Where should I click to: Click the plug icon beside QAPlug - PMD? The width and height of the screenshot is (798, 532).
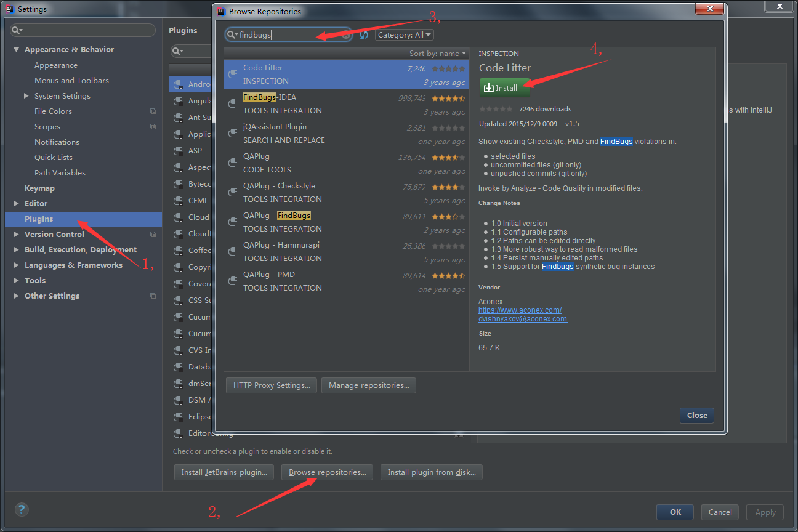click(233, 281)
